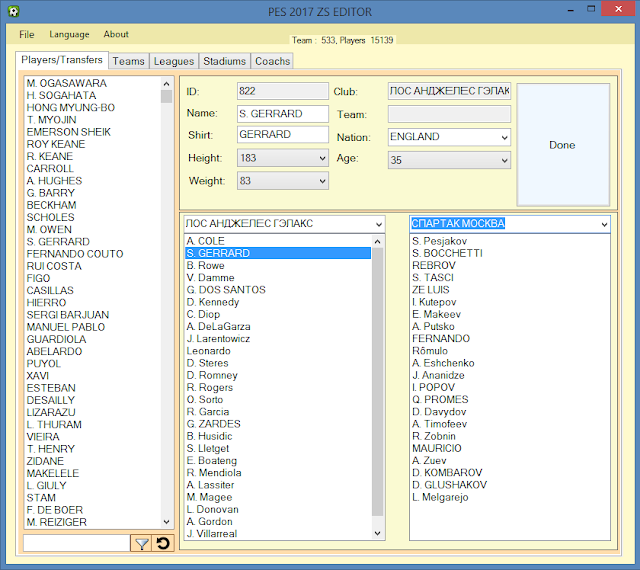Select BECKHAM in the player list
This screenshot has width=640, height=570.
tap(51, 205)
